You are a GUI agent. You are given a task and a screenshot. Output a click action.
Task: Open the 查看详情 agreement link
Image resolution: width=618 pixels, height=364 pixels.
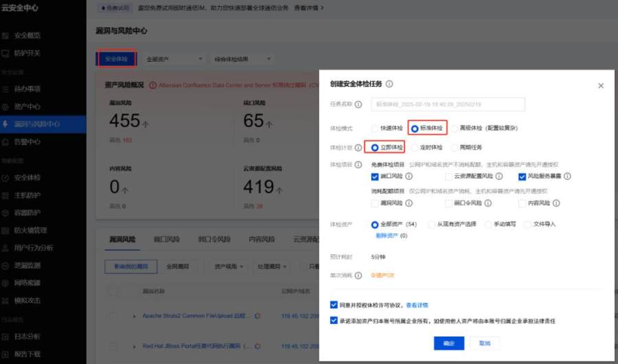point(417,305)
